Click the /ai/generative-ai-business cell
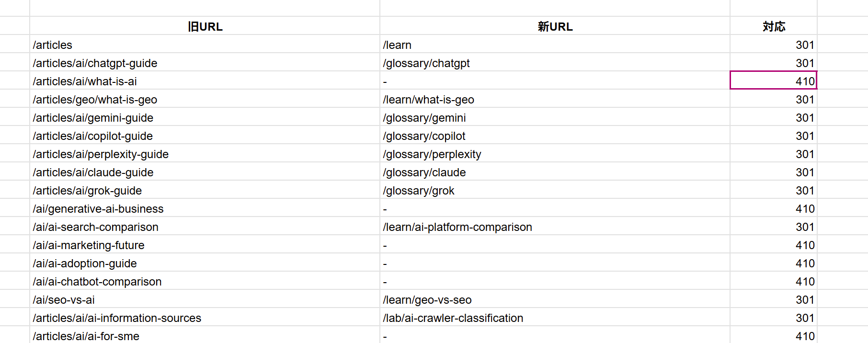Image resolution: width=868 pixels, height=343 pixels. pyautogui.click(x=205, y=208)
